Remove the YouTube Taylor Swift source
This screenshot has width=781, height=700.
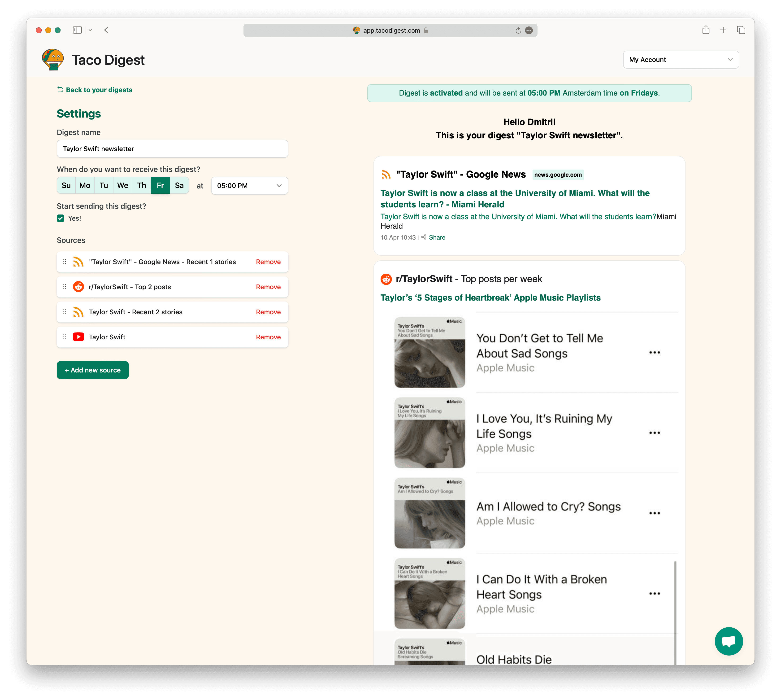click(268, 337)
